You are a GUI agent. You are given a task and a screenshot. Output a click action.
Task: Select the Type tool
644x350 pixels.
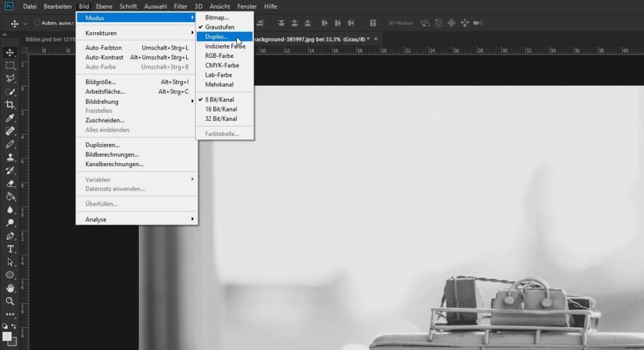[x=10, y=249]
